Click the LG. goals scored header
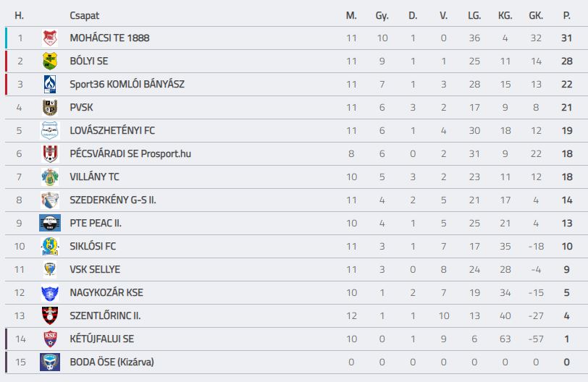Viewport: 588px width, 382px height. [x=474, y=15]
